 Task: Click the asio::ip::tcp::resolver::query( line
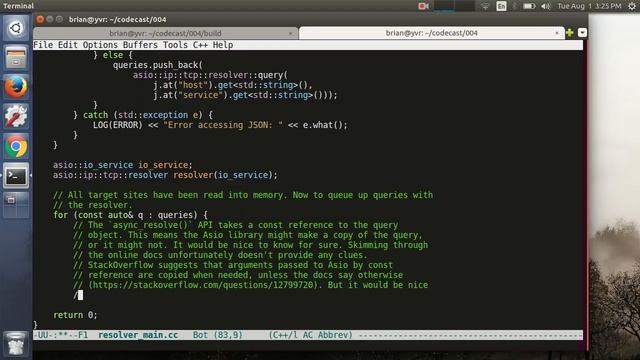[210, 75]
